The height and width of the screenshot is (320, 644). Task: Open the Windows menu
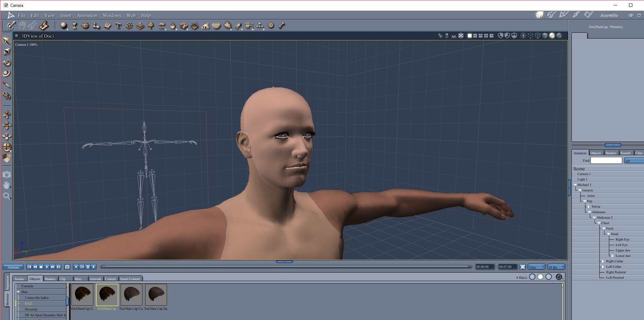click(112, 15)
